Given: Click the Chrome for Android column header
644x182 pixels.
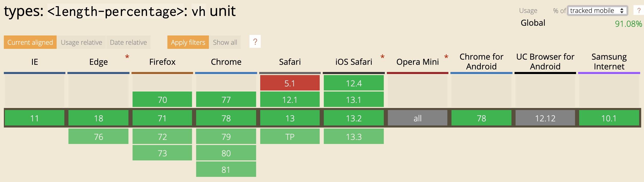Looking at the screenshot, I should (x=481, y=61).
